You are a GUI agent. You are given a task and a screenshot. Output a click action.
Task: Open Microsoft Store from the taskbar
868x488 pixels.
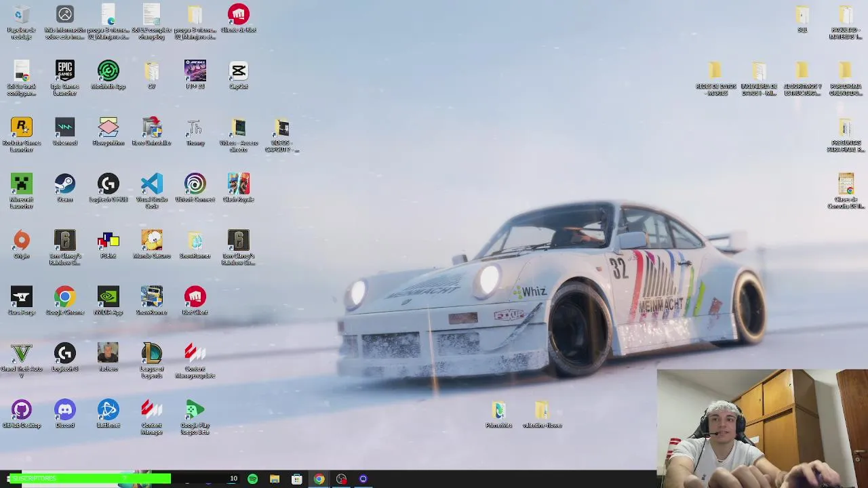[x=297, y=479]
